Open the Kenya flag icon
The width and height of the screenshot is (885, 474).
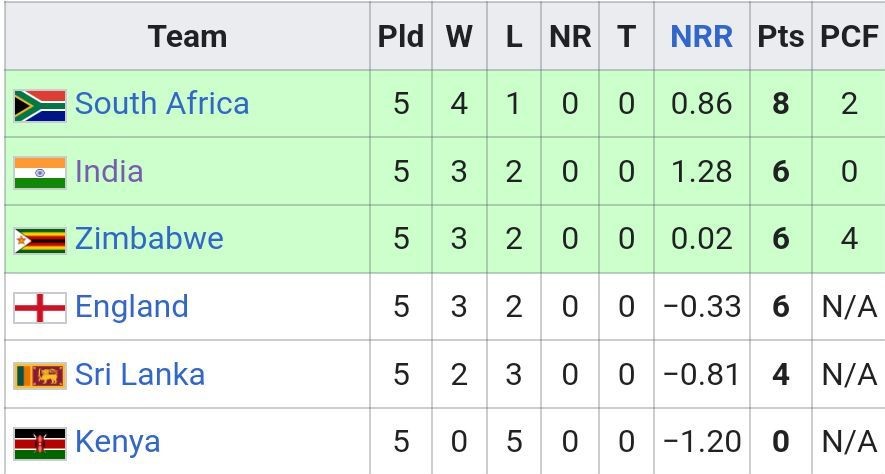coord(40,444)
